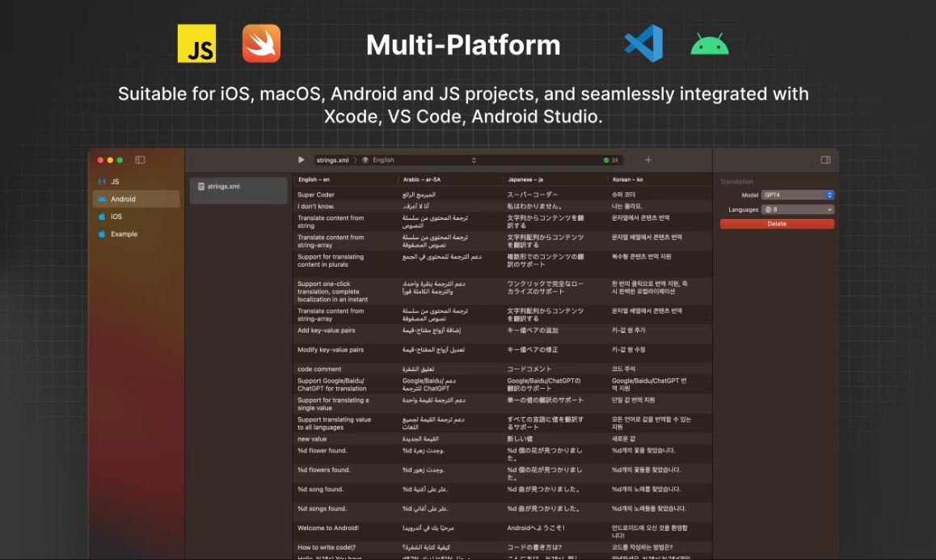Screen dimensions: 936x560
Task: Click strings.xml breadcrumb in toolbar
Action: (332, 160)
